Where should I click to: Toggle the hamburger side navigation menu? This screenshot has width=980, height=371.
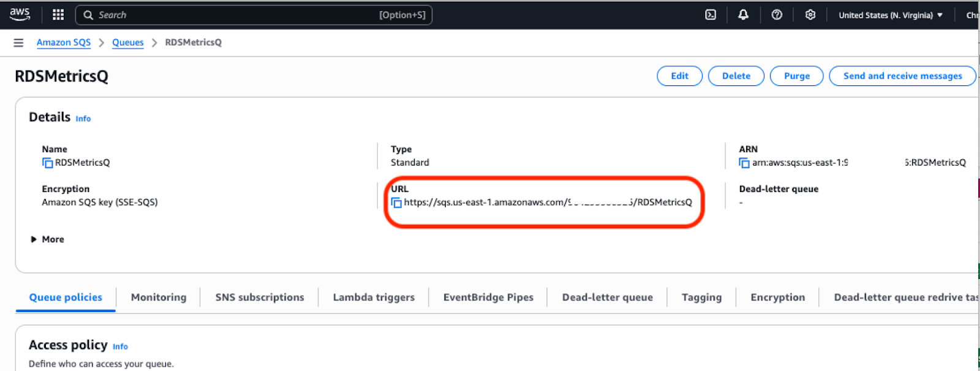18,42
